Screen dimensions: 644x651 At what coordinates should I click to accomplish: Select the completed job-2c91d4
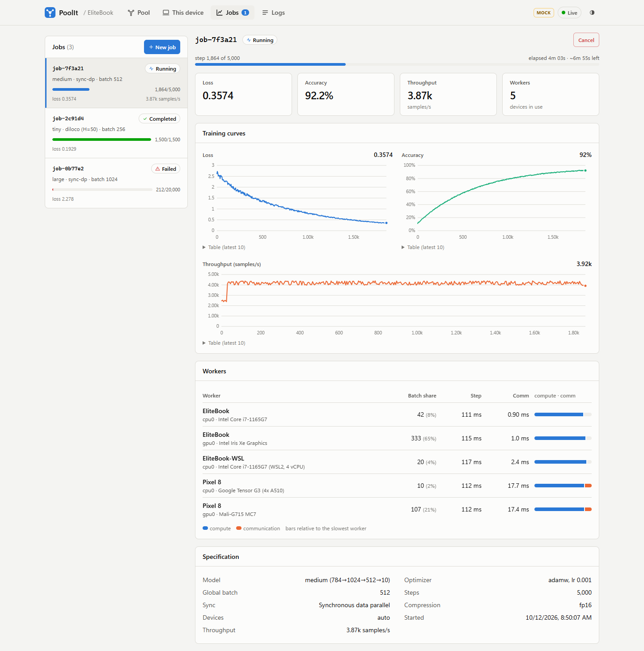pos(116,133)
